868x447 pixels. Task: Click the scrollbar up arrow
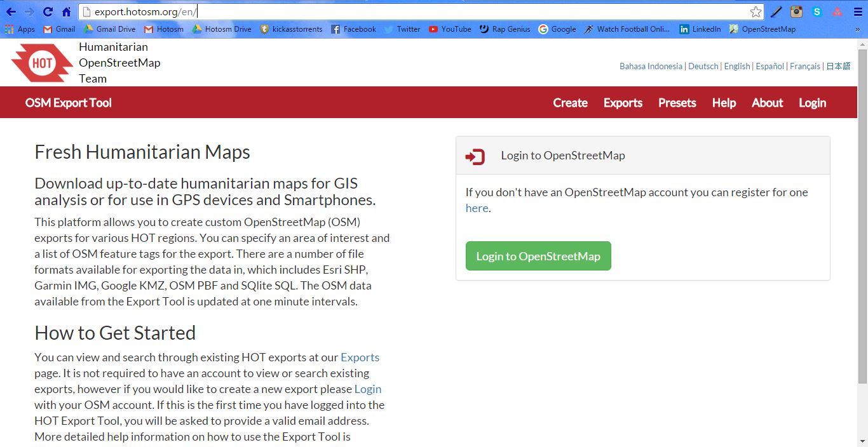pyautogui.click(x=862, y=44)
